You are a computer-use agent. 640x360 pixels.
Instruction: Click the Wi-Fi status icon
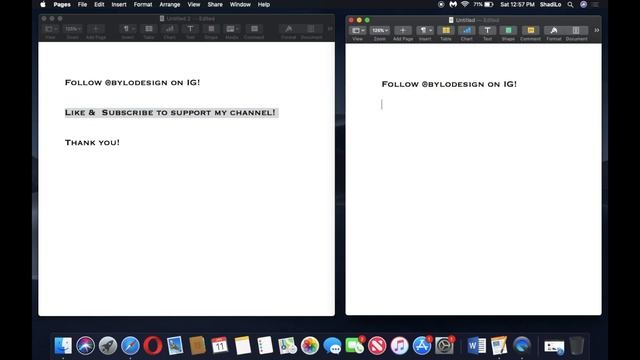point(464,4)
